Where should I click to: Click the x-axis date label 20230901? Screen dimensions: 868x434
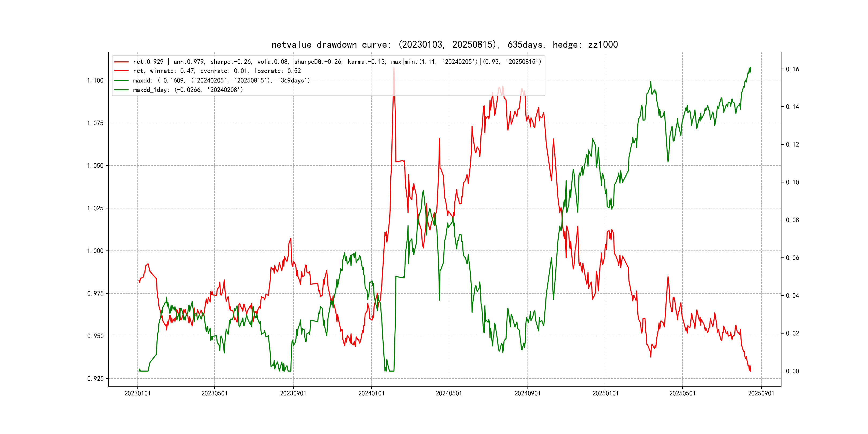(293, 393)
